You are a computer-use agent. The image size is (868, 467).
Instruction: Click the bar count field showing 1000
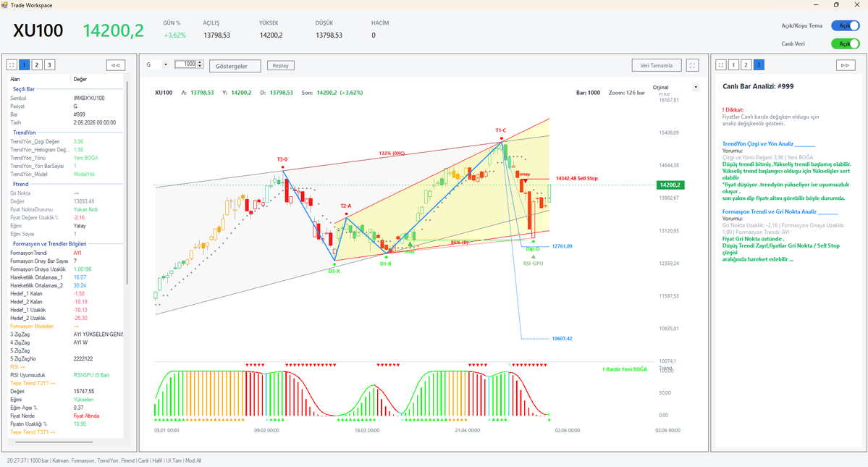(186, 64)
